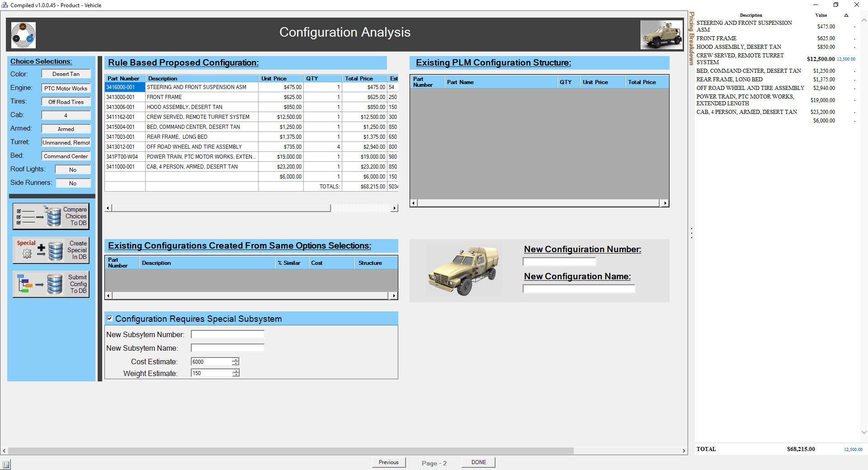Viewport: 868px width, 470px height.
Task: Open the Armed selection dropdown
Action: point(66,129)
